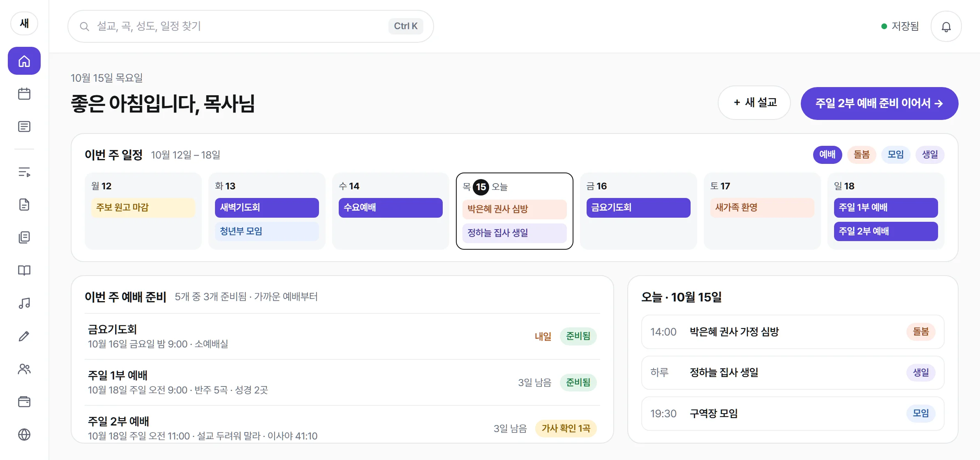Open the playlist order icon in sidebar
980x460 pixels.
pos(24,172)
